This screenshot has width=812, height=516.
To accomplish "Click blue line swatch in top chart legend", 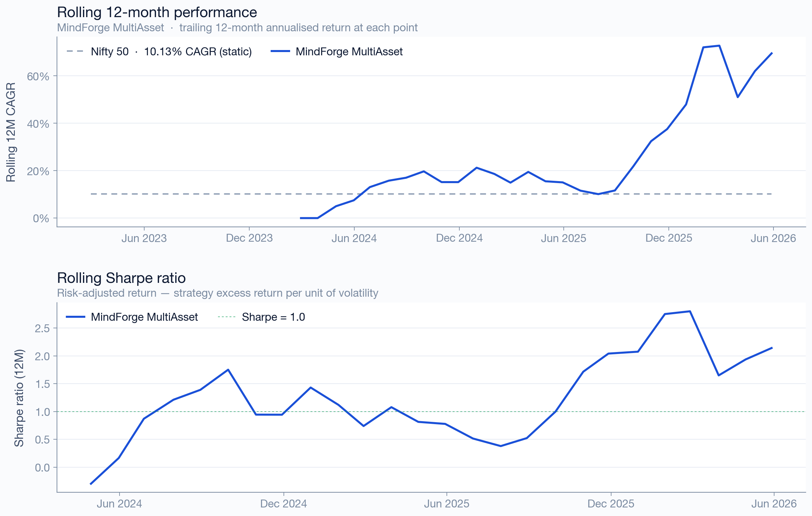I will point(280,51).
